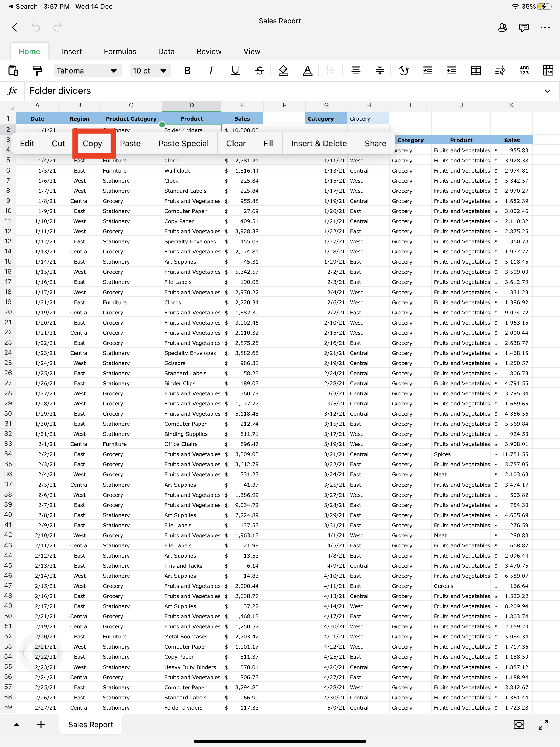This screenshot has height=747, width=560.
Task: Add a new sheet with plus button
Action: [x=41, y=725]
